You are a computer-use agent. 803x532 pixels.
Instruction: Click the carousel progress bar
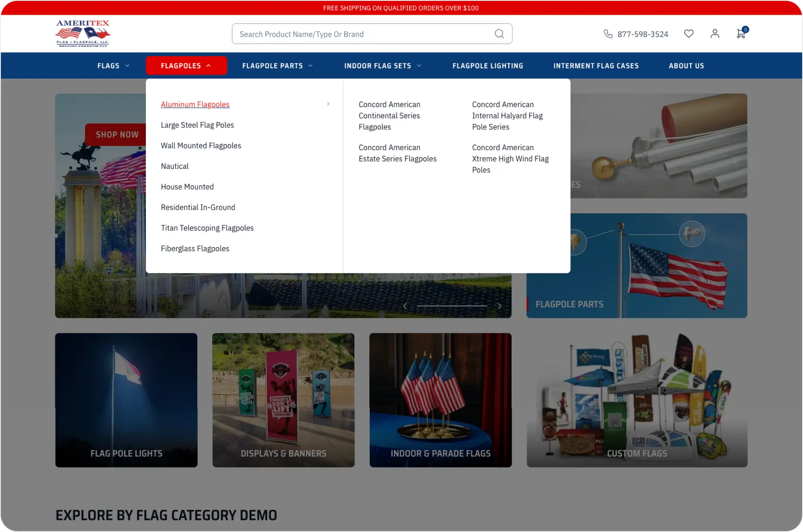(x=452, y=306)
